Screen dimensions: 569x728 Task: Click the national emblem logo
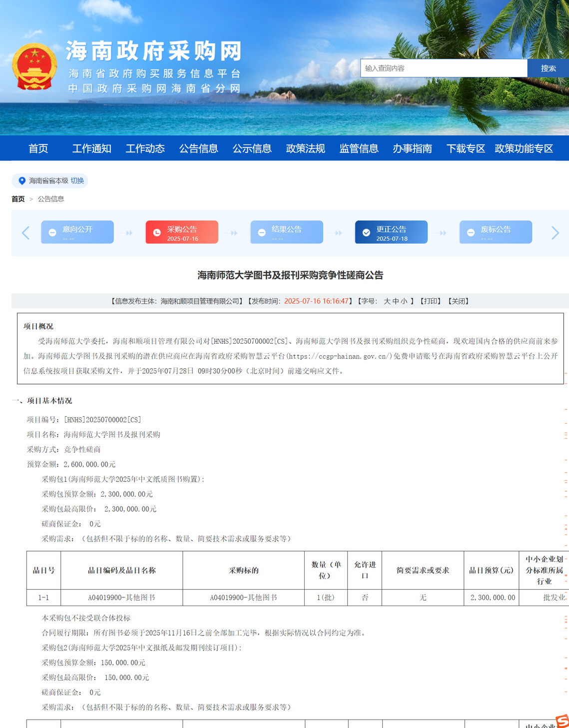pos(34,66)
